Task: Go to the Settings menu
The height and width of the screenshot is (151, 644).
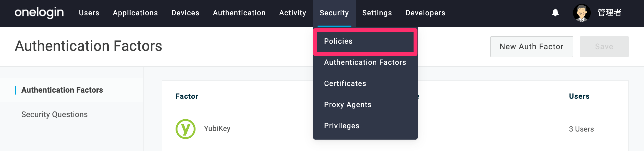Action: [x=377, y=13]
